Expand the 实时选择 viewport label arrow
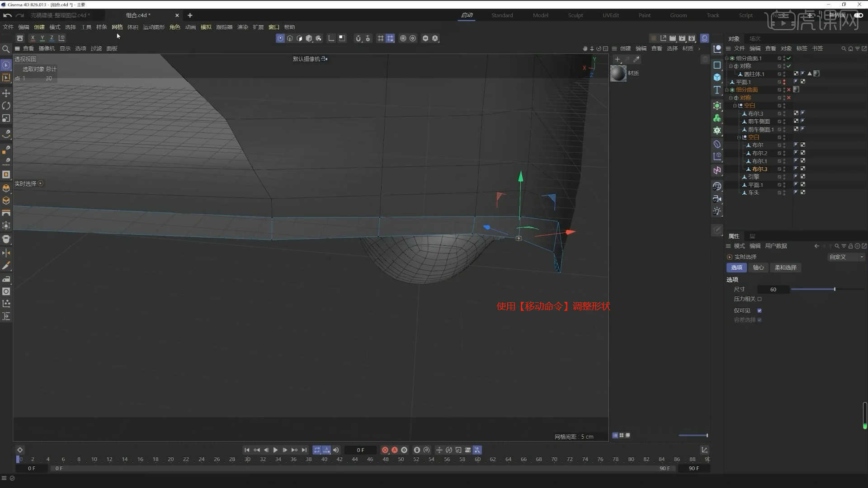 [41, 183]
